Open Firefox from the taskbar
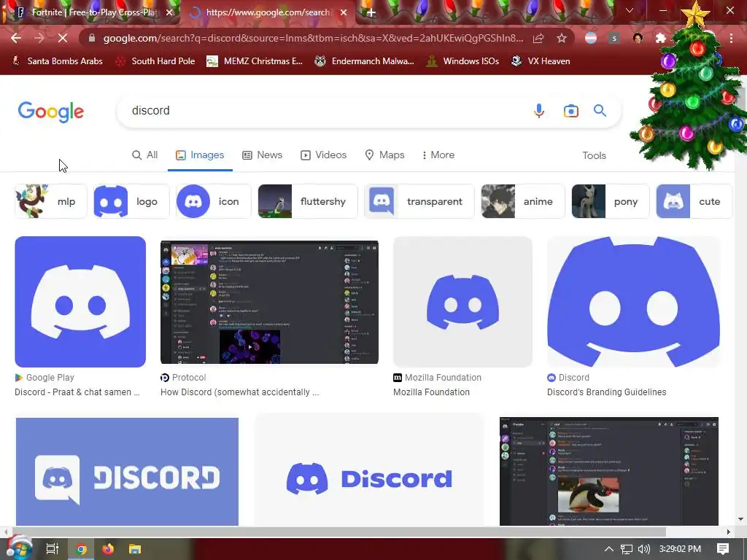The width and height of the screenshot is (747, 560). 108,549
